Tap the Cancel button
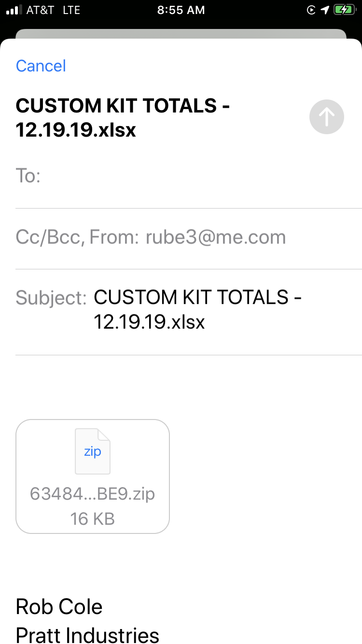362x644 pixels. click(x=41, y=66)
